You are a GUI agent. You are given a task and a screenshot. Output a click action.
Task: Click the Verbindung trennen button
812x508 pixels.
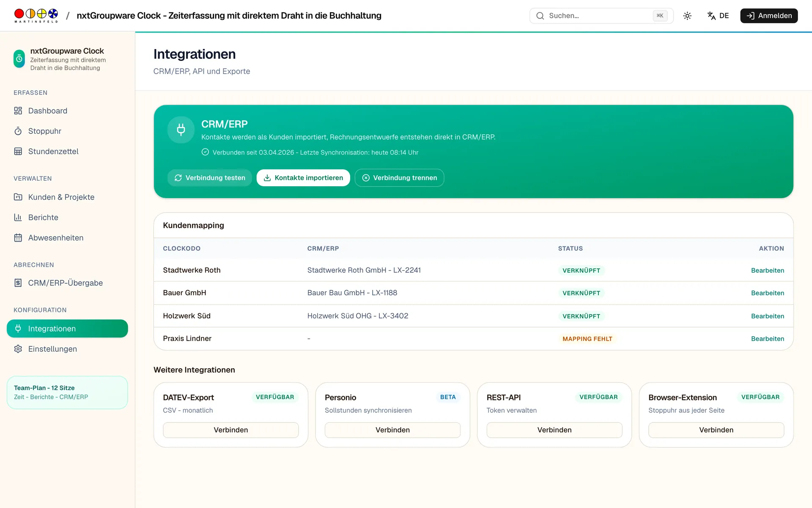pyautogui.click(x=399, y=178)
